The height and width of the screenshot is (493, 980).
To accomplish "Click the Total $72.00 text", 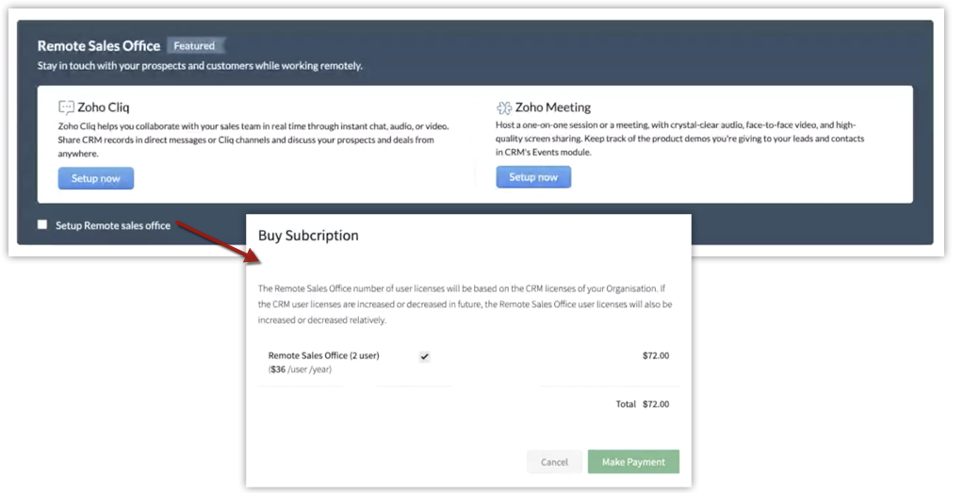I will click(x=643, y=403).
